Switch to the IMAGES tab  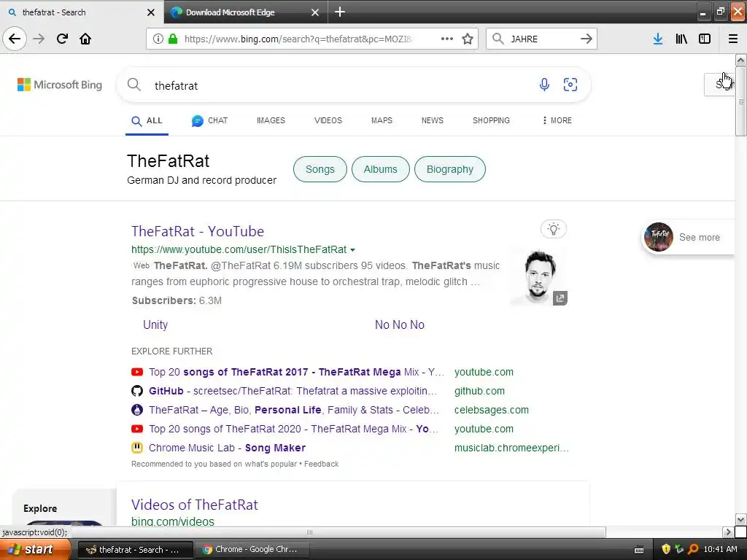pos(271,120)
